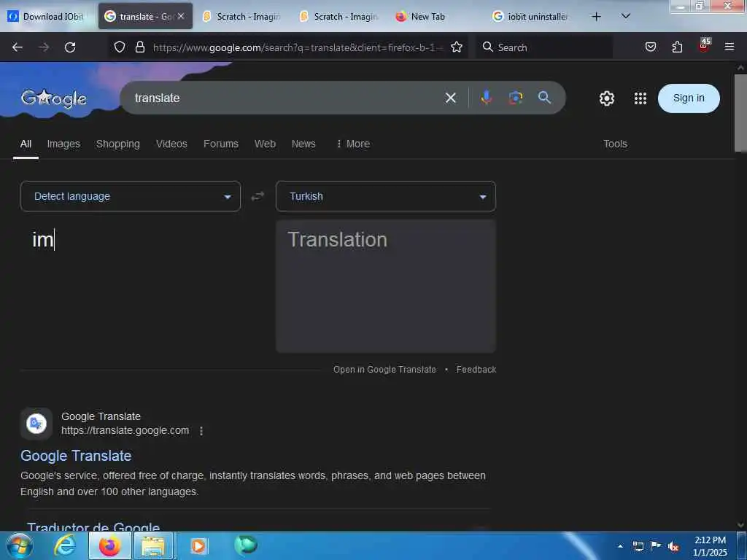
Task: Click the muted volume tray icon
Action: pyautogui.click(x=673, y=546)
